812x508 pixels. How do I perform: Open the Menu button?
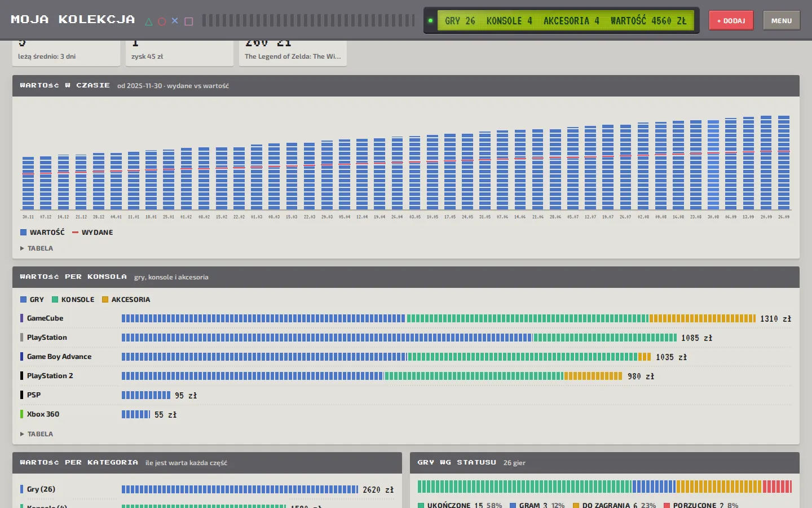click(x=782, y=20)
